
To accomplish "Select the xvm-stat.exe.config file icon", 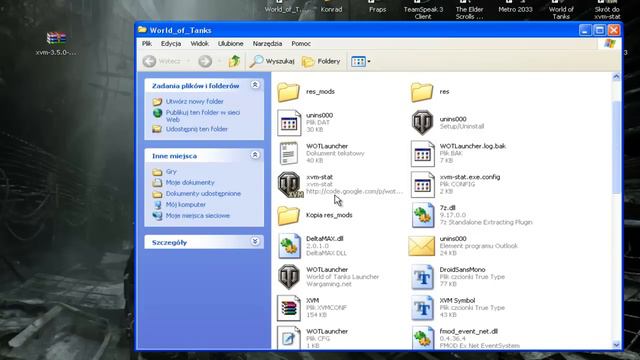I will pos(422,184).
